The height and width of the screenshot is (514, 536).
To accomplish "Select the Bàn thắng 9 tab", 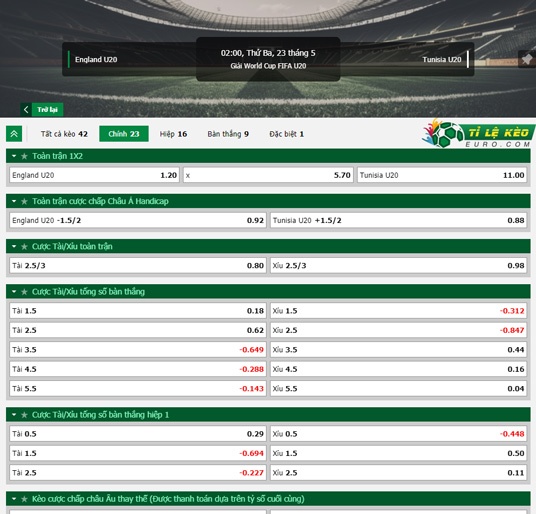I will coord(228,134).
